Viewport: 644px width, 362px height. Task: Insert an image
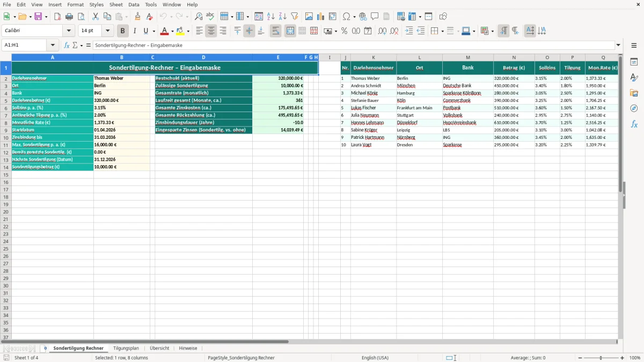(309, 17)
